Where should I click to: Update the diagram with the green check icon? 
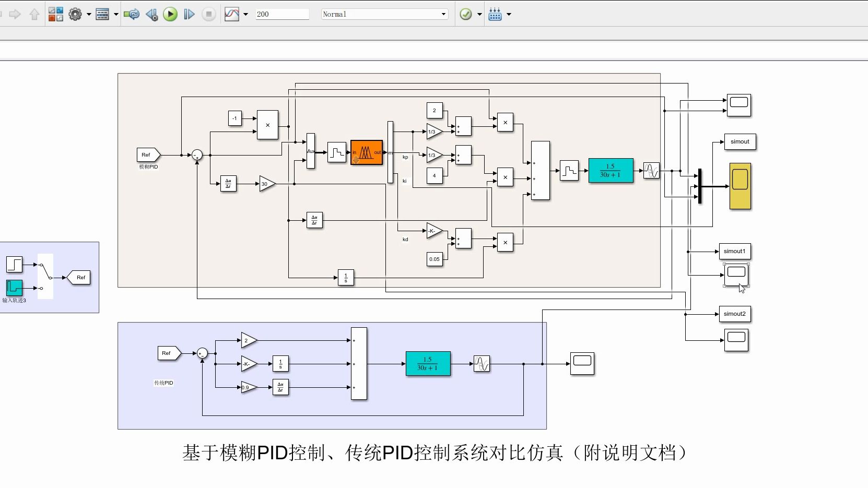point(465,14)
